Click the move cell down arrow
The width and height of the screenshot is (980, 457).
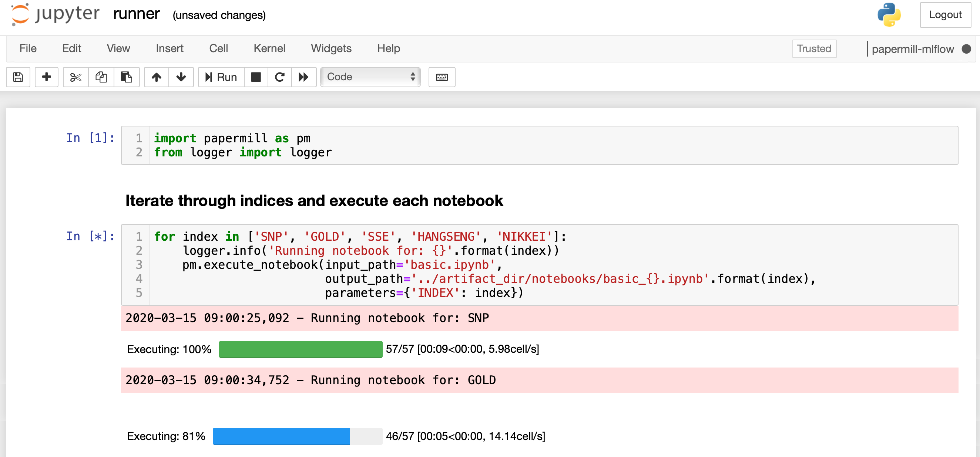point(181,76)
